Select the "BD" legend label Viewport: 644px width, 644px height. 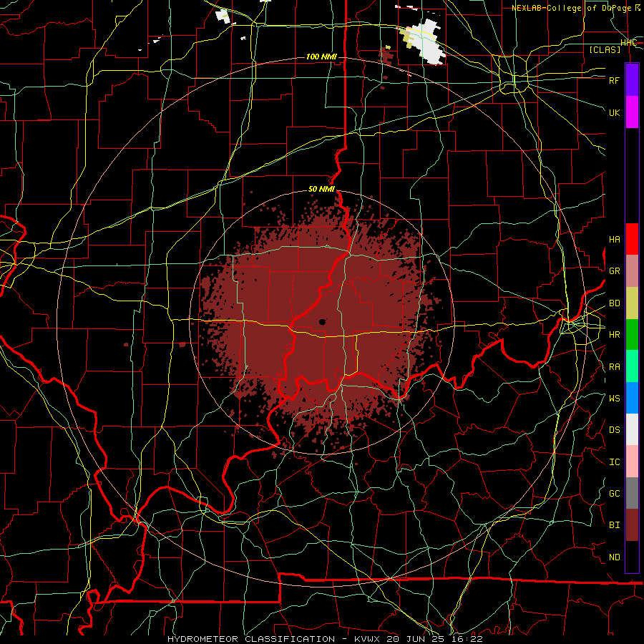click(614, 303)
